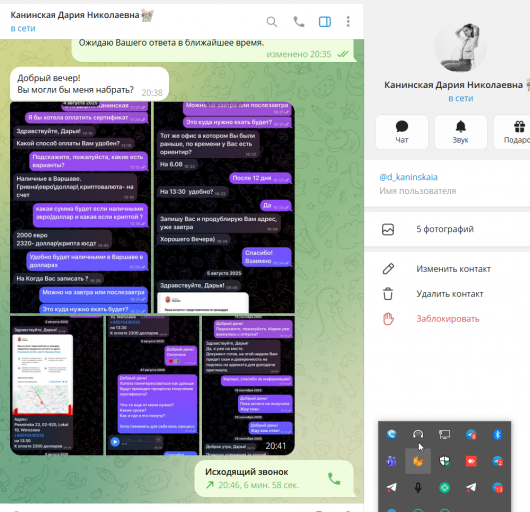Click the red hand icon for Заблокировать

388,319
